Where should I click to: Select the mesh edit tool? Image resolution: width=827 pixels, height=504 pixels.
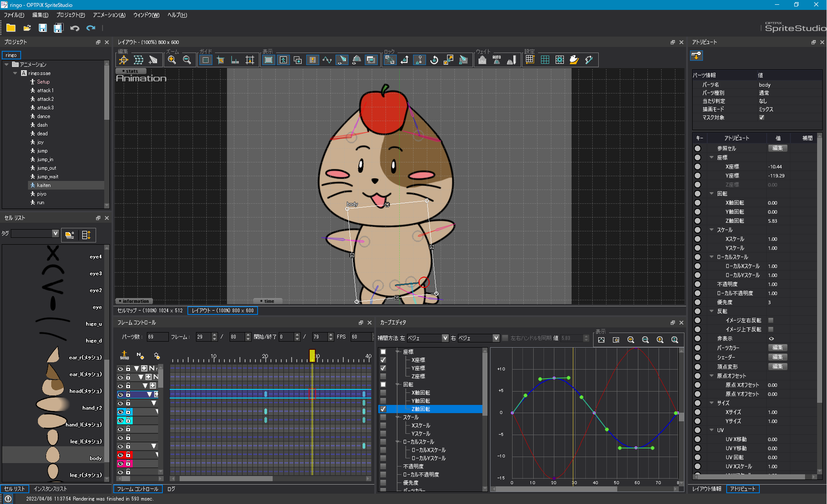click(138, 60)
